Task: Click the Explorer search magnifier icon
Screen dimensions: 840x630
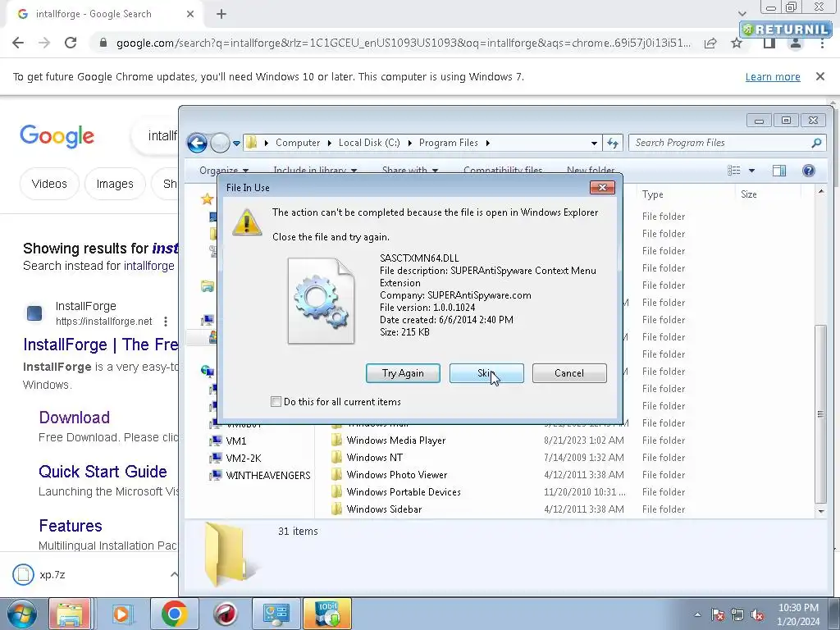Action: click(816, 143)
